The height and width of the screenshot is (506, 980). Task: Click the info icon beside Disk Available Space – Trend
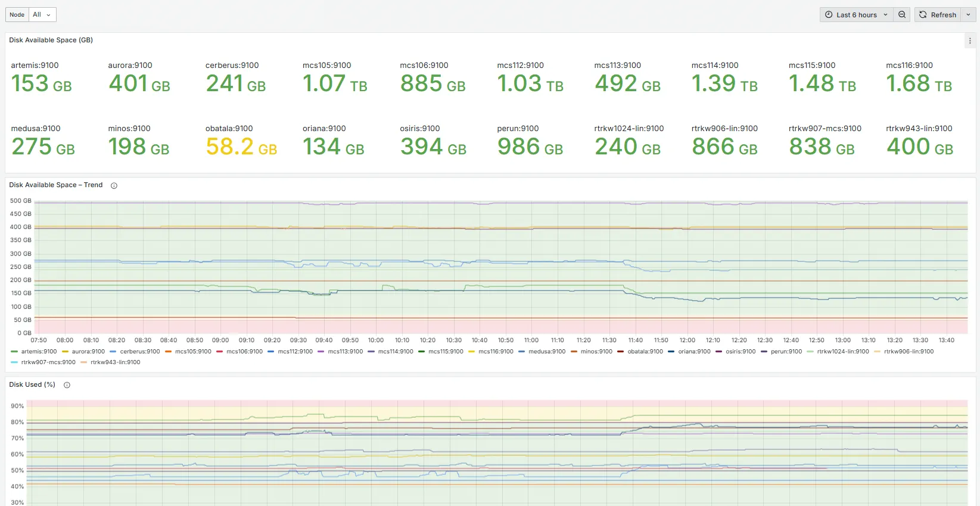point(114,185)
